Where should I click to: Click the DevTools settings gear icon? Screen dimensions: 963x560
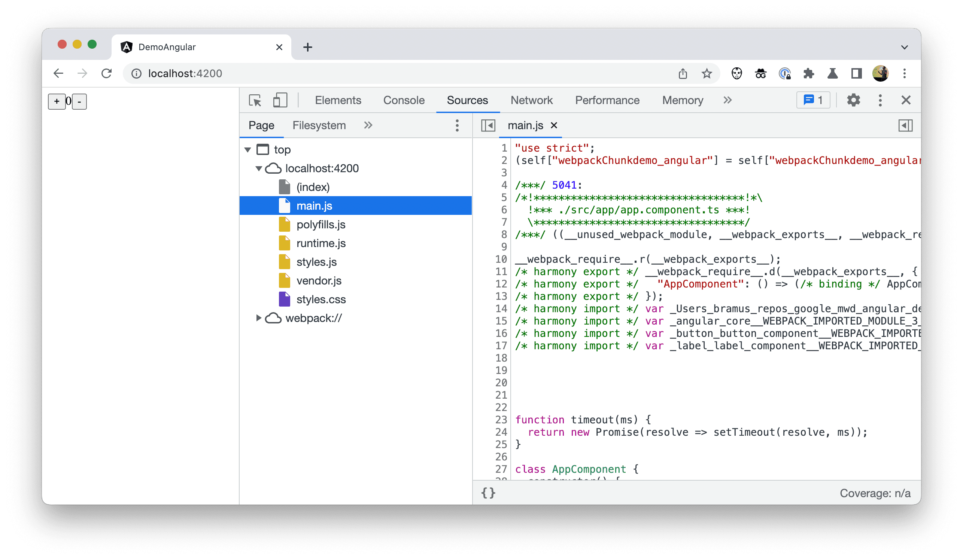pos(853,100)
